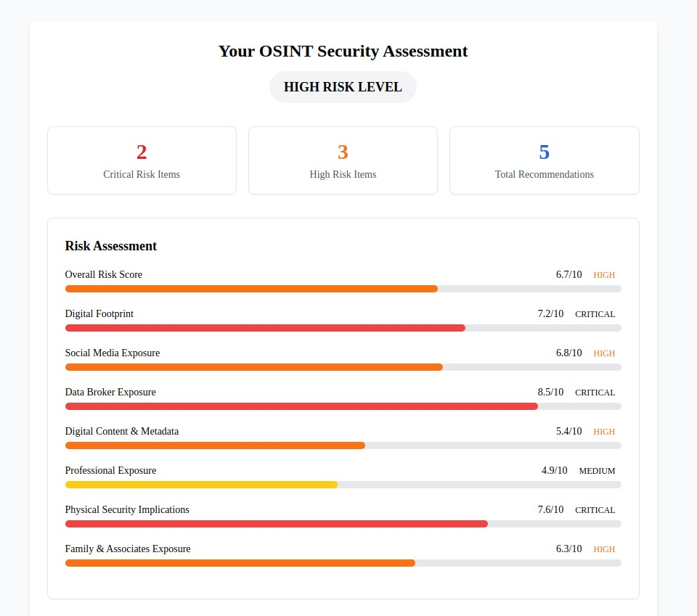Click the Data Broker Exposure bar
The image size is (697, 616).
(x=301, y=406)
